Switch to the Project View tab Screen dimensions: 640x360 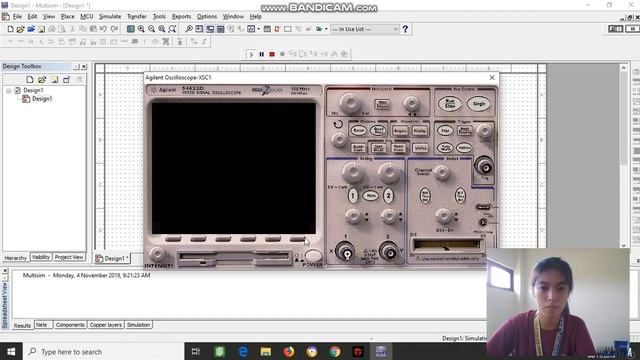69,257
